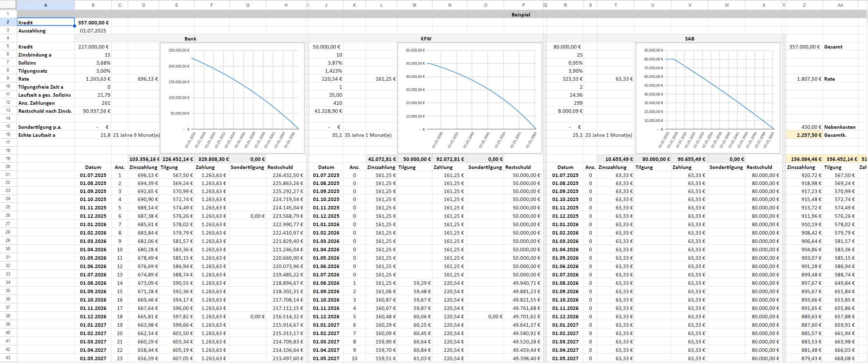The image size is (868, 363).
Task: Select column header B
Action: [93, 5]
